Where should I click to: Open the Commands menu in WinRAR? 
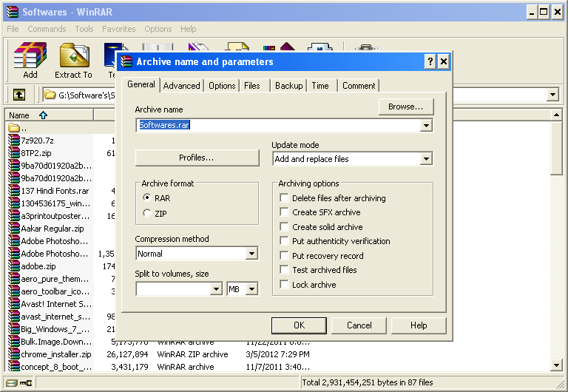click(47, 29)
